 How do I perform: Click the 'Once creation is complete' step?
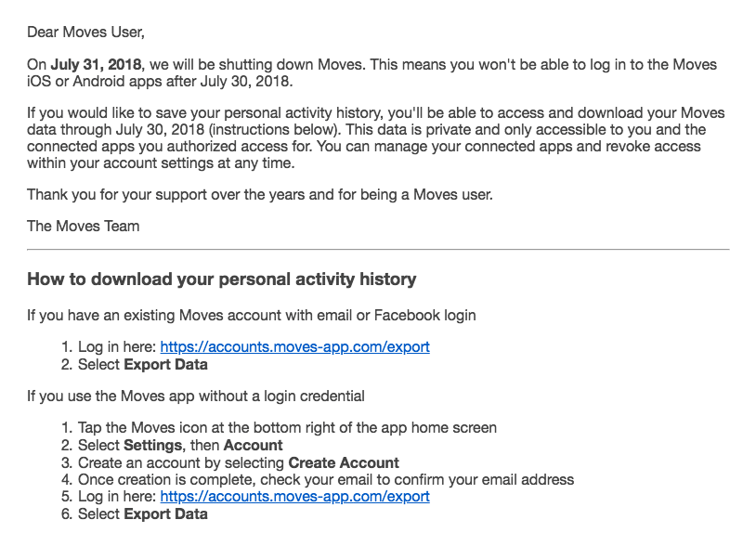pos(325,479)
